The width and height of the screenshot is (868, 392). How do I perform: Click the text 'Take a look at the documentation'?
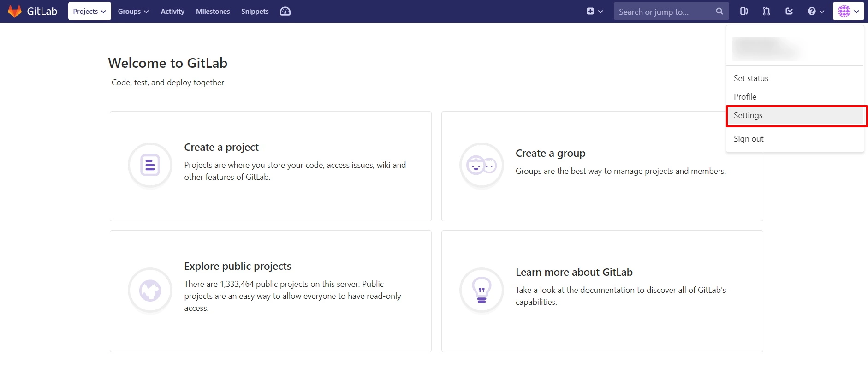click(x=621, y=296)
